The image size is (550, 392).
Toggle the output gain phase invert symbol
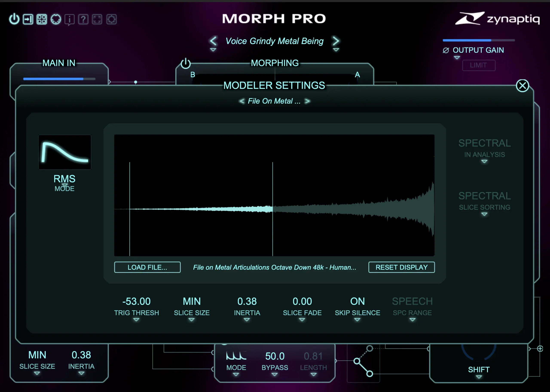(x=446, y=50)
